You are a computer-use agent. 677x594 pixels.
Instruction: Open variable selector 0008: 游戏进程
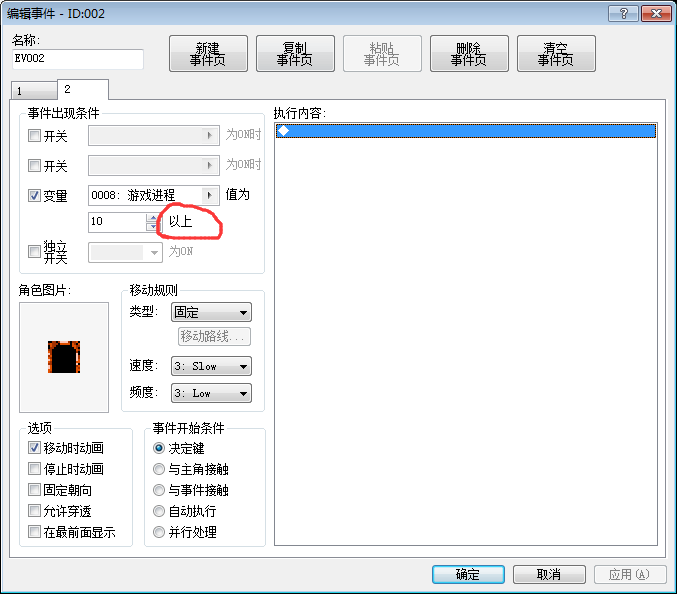(x=154, y=196)
